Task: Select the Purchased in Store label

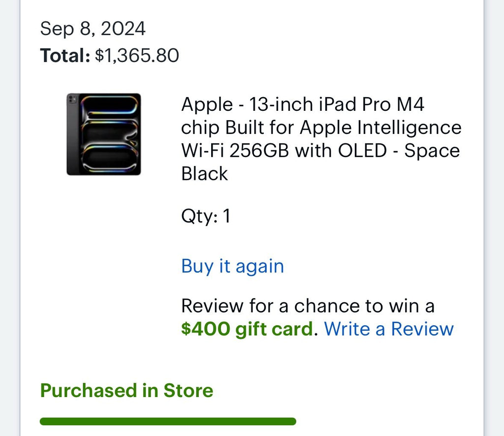Action: (x=126, y=391)
